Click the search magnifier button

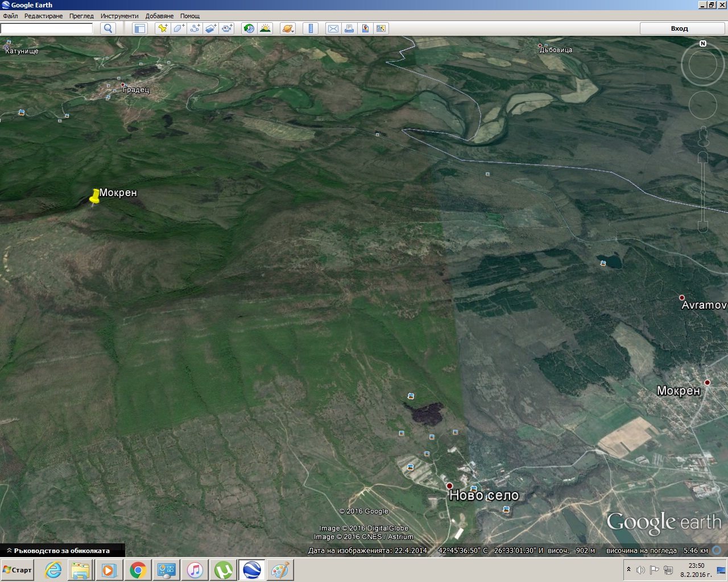[x=107, y=28]
